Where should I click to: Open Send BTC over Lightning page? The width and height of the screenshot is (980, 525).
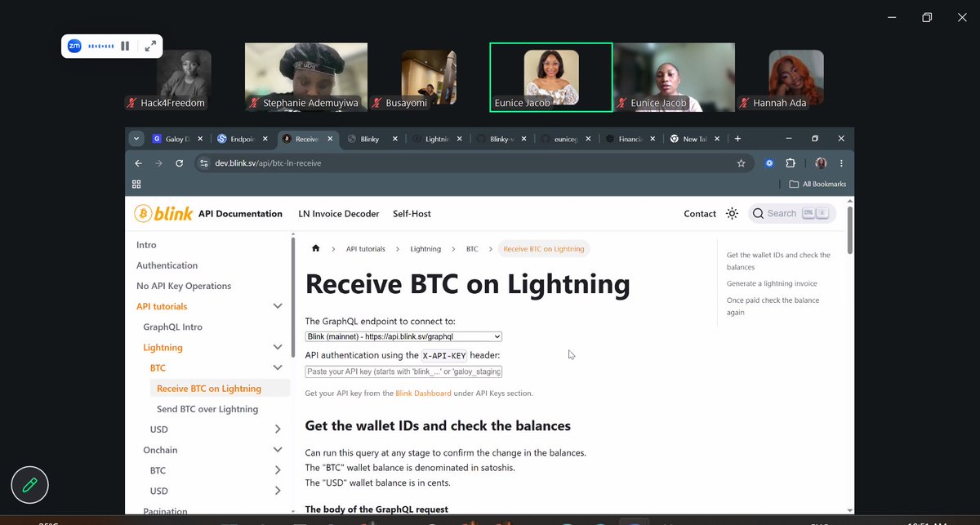click(x=207, y=409)
